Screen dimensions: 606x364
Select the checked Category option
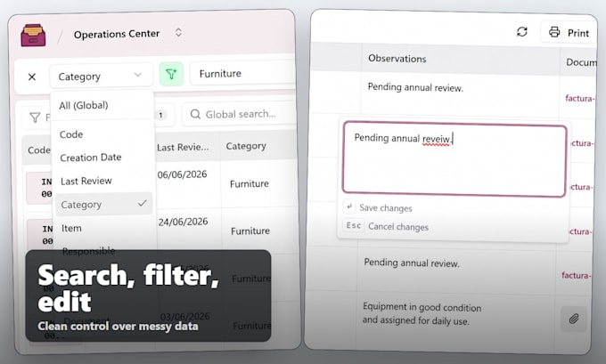point(103,204)
